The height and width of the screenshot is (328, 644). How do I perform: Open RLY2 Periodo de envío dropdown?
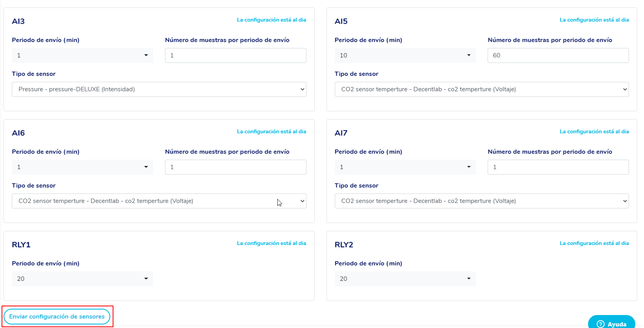(x=405, y=279)
